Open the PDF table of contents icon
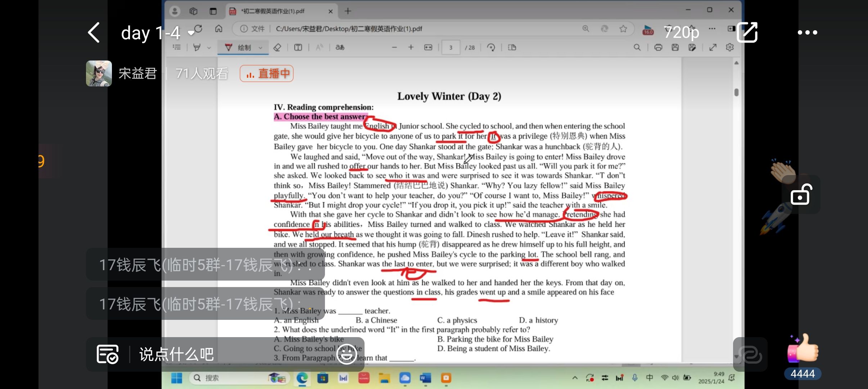This screenshot has height=389, width=868. [x=177, y=47]
